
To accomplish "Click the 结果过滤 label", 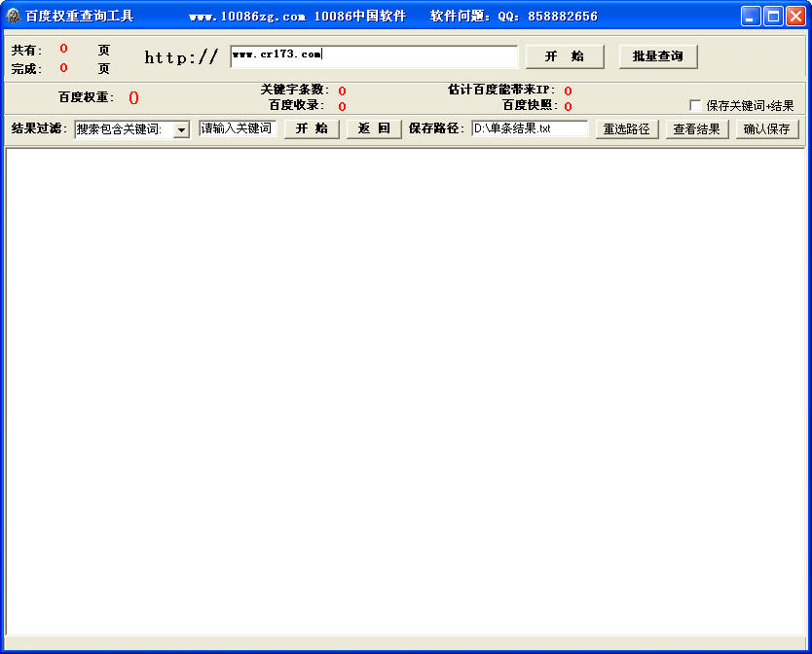I will [x=39, y=128].
